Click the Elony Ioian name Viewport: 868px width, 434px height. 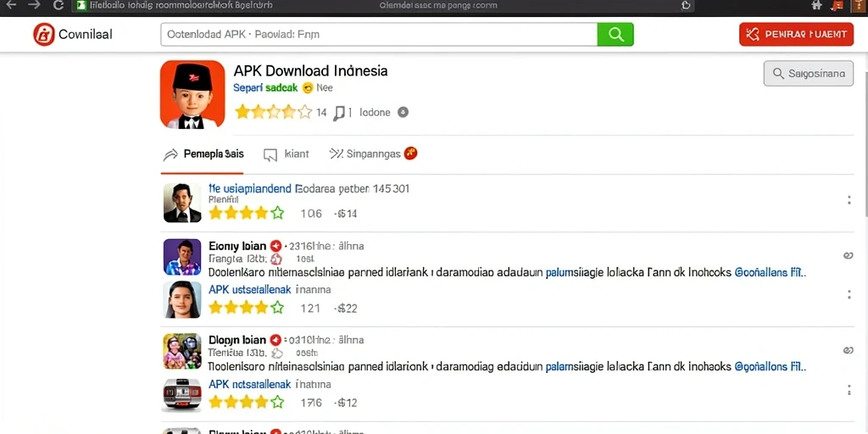237,246
